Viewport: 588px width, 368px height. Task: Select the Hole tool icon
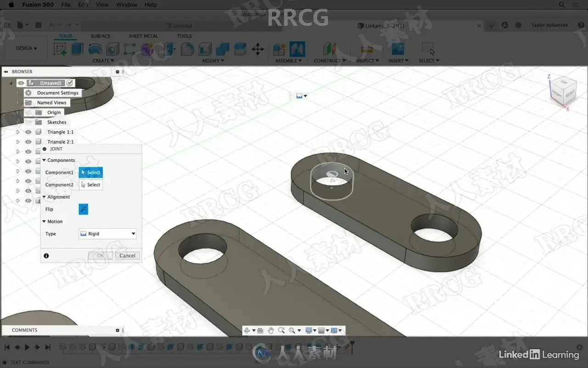[113, 49]
